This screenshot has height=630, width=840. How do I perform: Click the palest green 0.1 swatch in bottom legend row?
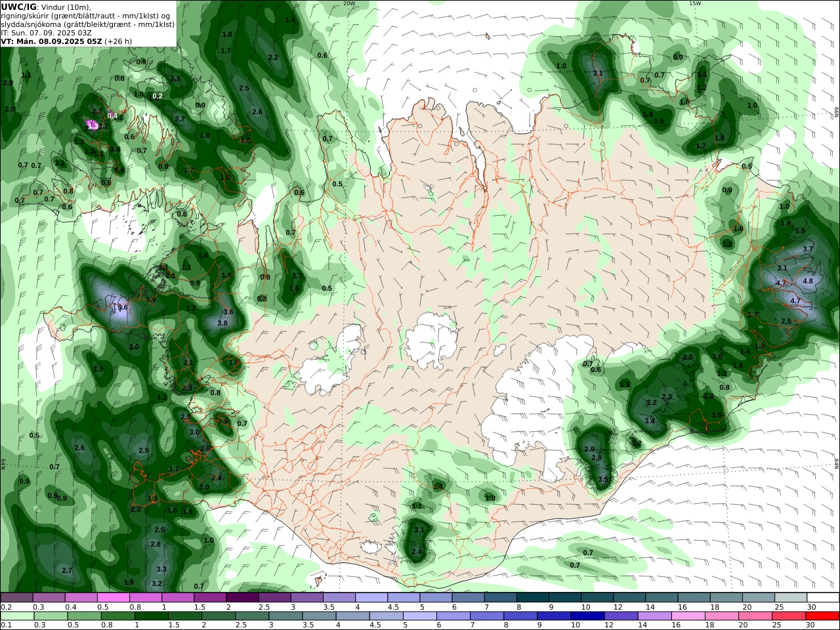coord(17,616)
